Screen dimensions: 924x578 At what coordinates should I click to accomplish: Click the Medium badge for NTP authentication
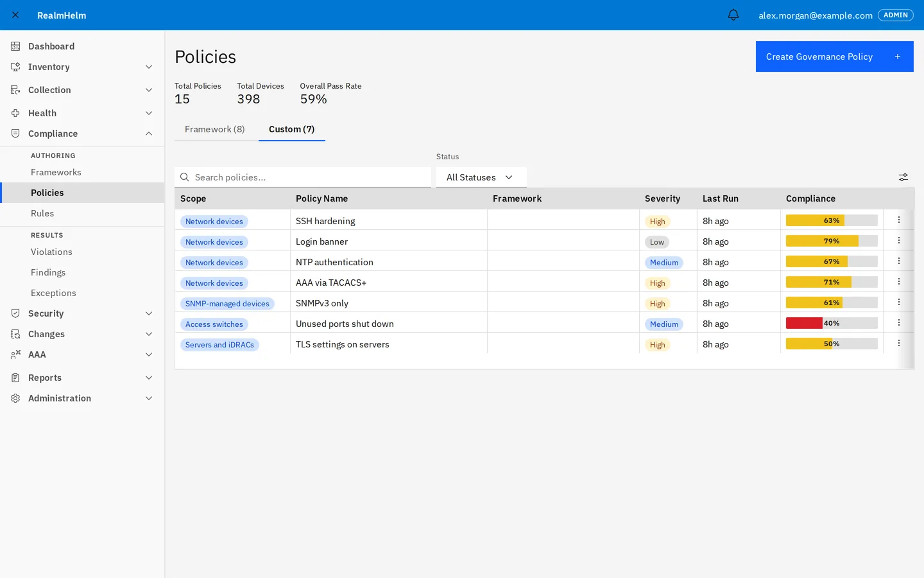click(x=664, y=263)
